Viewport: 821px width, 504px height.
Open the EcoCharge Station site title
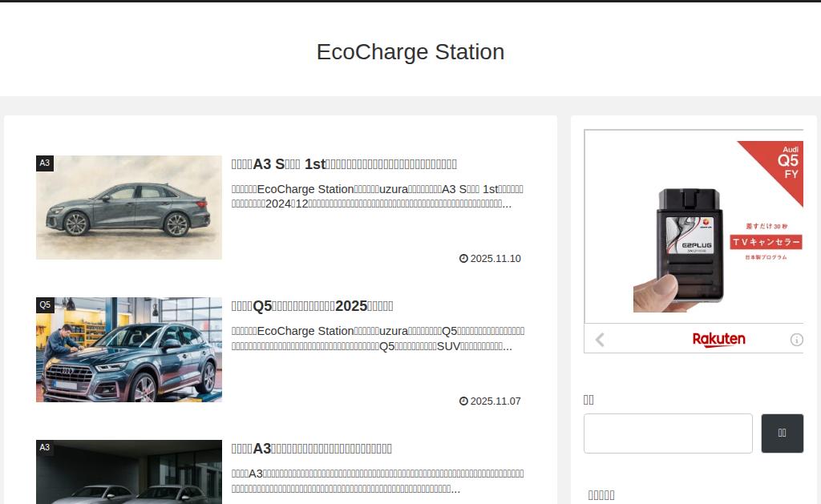click(x=410, y=52)
